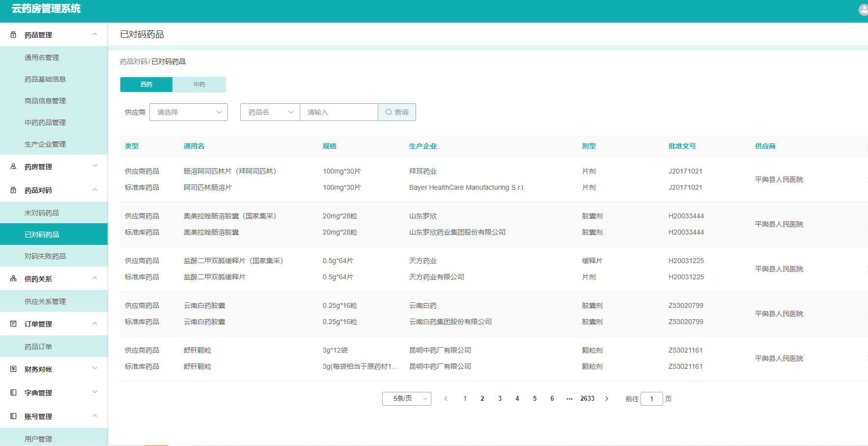Viewport: 868px width, 446px height.
Task: Switch to the 中药 tab
Action: point(199,85)
